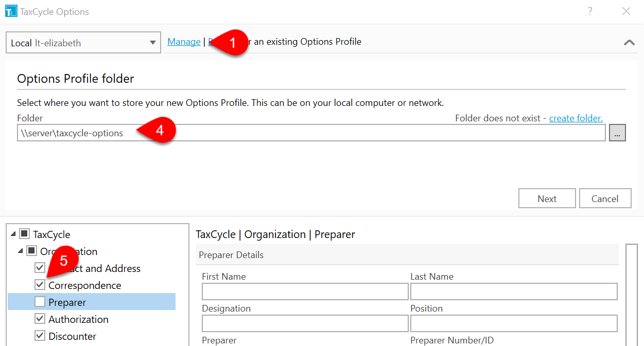Screen dimensions: 644x346
Task: Check the Preparer checkbox
Action: [x=40, y=302]
